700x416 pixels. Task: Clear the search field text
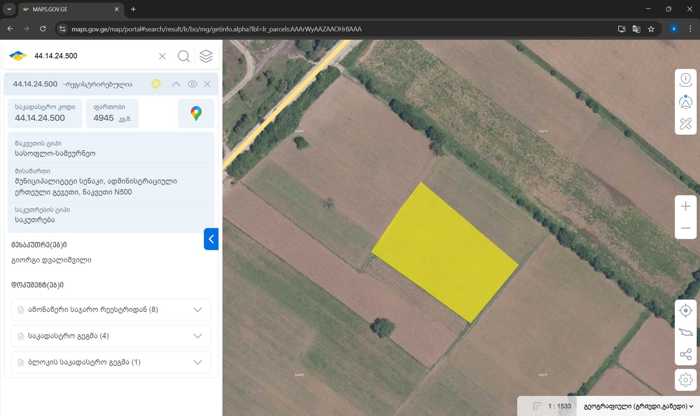pyautogui.click(x=162, y=56)
